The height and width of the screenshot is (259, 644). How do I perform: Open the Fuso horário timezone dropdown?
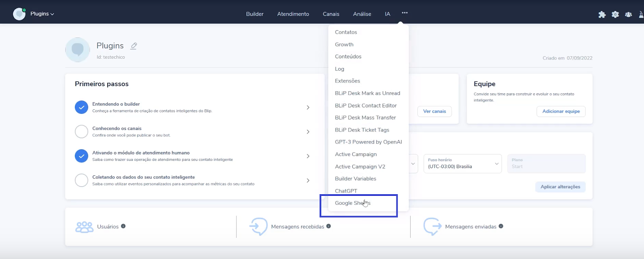click(x=462, y=164)
